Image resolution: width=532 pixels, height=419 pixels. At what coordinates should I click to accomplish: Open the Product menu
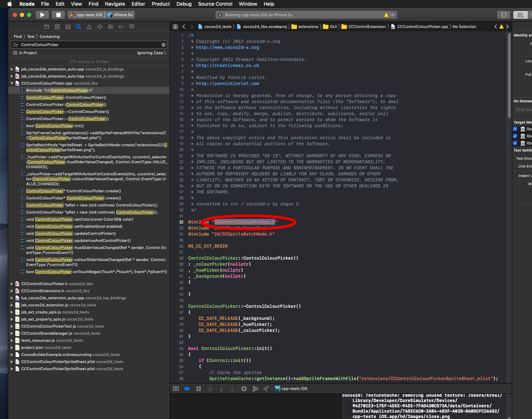[x=161, y=4]
